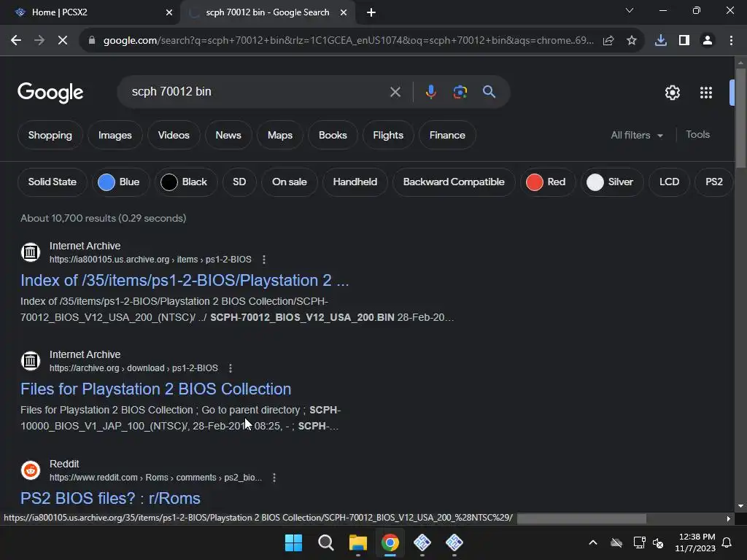The height and width of the screenshot is (560, 747).
Task: Switch to Images results
Action: coord(115,135)
